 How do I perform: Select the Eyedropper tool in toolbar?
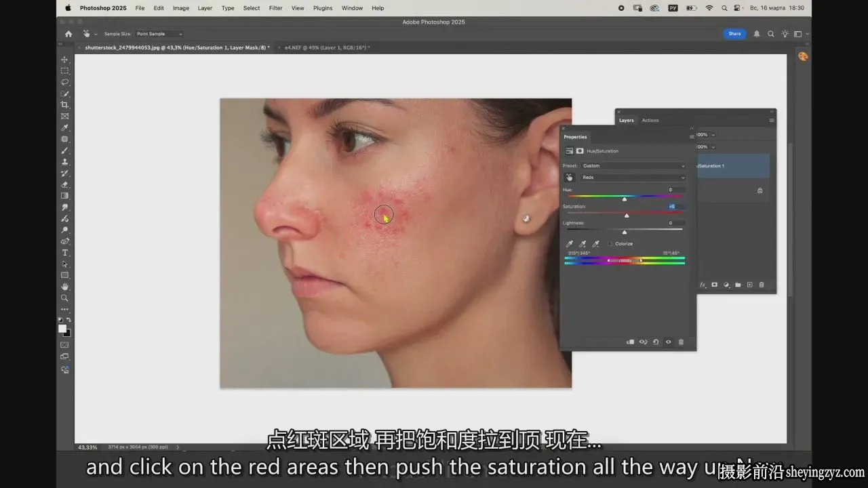coord(65,127)
